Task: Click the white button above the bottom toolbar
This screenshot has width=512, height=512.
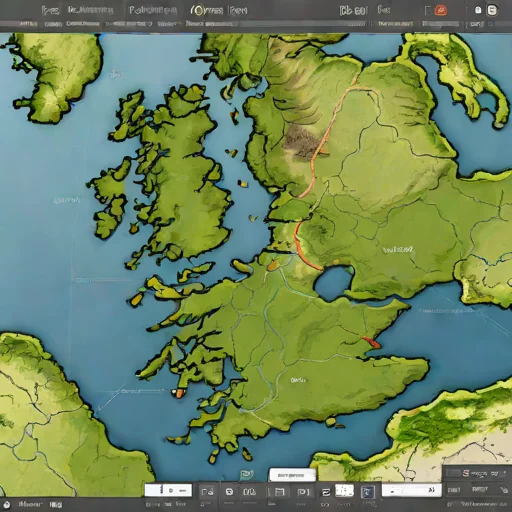Action: click(292, 475)
